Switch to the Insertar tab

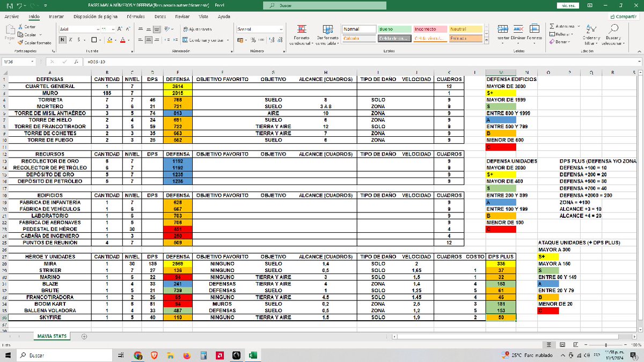pos(56,17)
